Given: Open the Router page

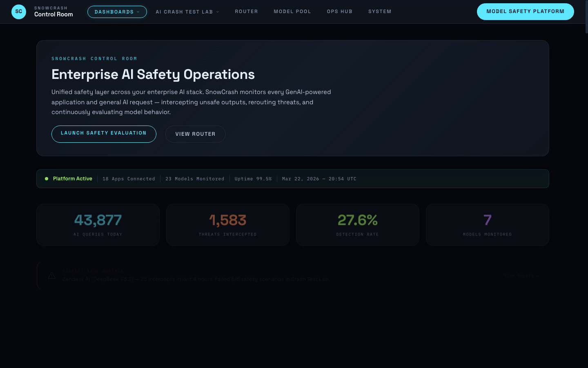Looking at the screenshot, I should click(246, 11).
